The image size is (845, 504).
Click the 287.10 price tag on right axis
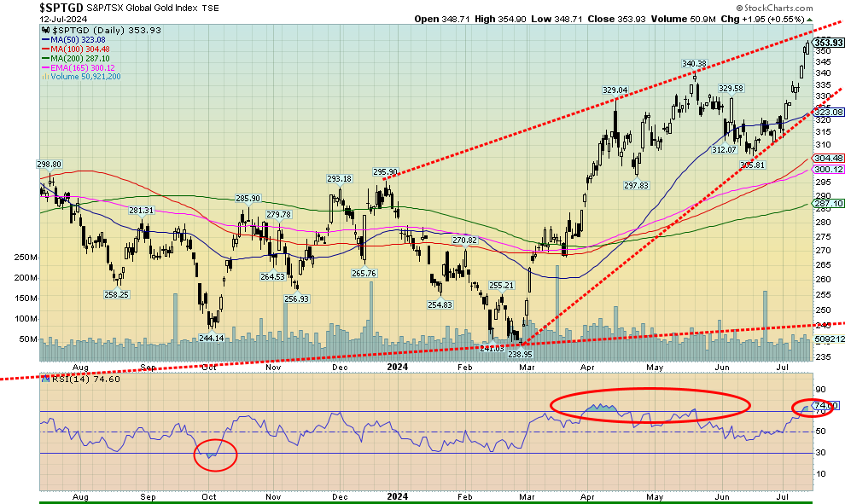829,204
